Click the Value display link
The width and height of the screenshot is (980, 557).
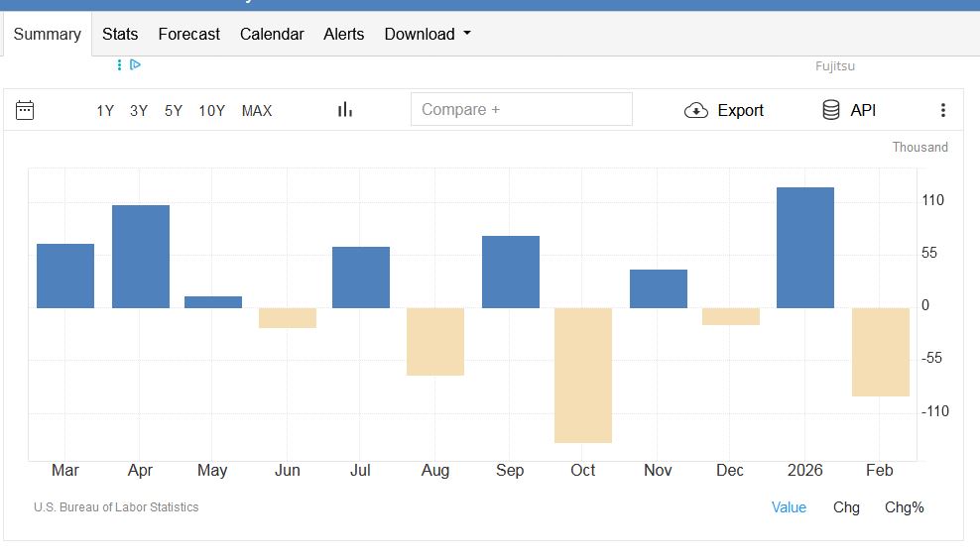coord(789,507)
